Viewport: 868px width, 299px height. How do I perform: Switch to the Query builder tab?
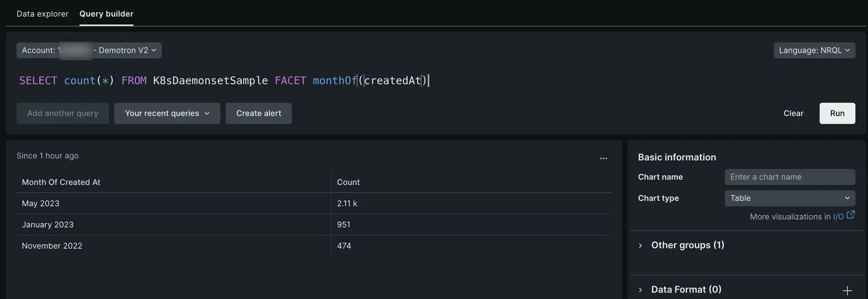click(x=106, y=14)
